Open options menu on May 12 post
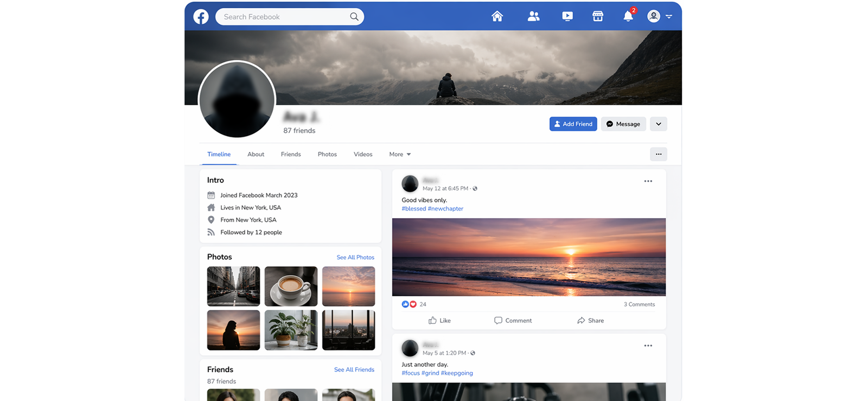 pyautogui.click(x=648, y=181)
